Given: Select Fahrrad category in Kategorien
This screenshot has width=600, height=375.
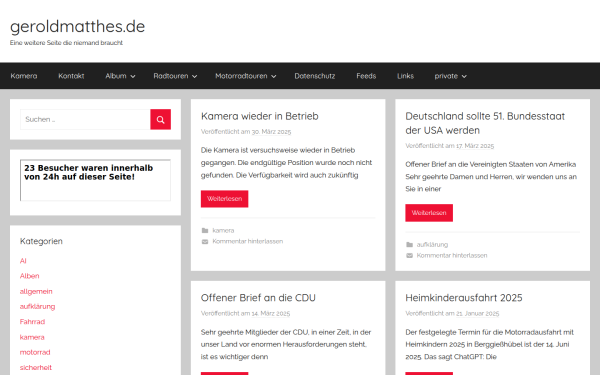Looking at the screenshot, I should 32,322.
